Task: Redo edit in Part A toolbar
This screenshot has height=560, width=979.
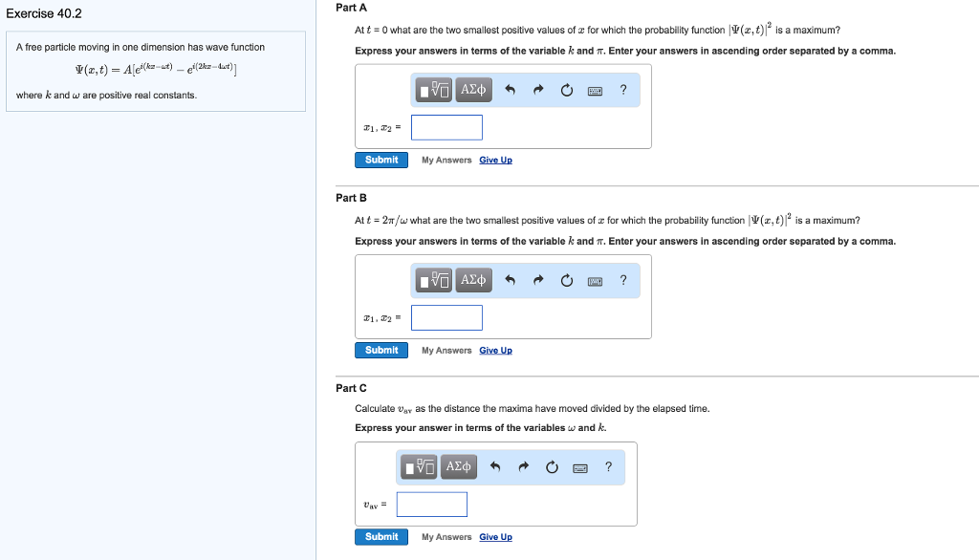Action: pyautogui.click(x=538, y=90)
